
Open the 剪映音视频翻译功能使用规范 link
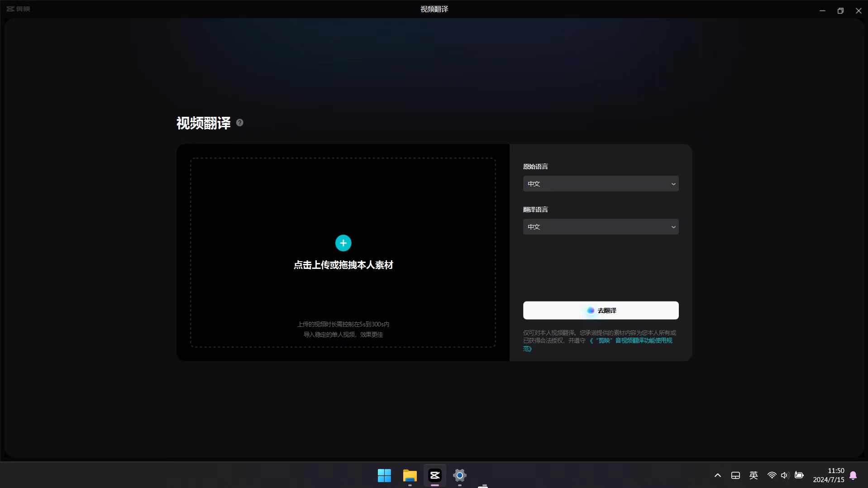click(634, 341)
